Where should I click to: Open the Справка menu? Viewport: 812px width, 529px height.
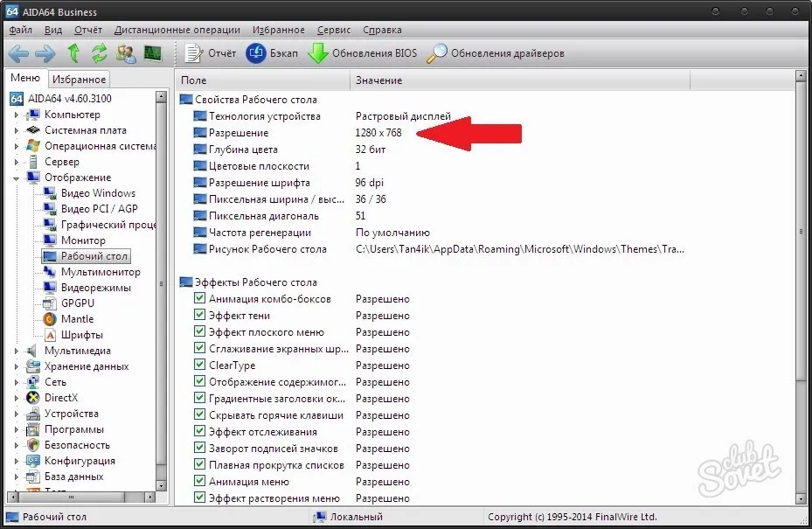(382, 30)
